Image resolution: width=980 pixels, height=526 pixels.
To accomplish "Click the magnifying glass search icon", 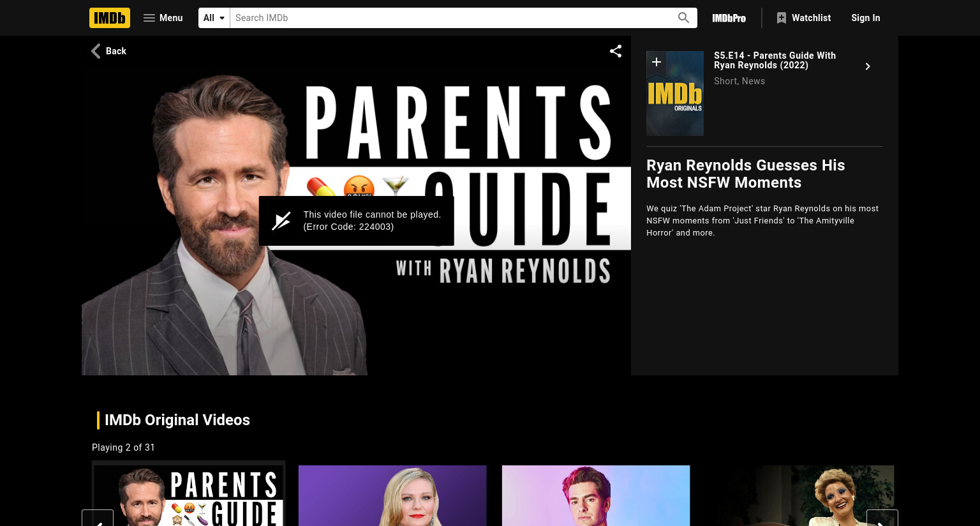I will 683,18.
